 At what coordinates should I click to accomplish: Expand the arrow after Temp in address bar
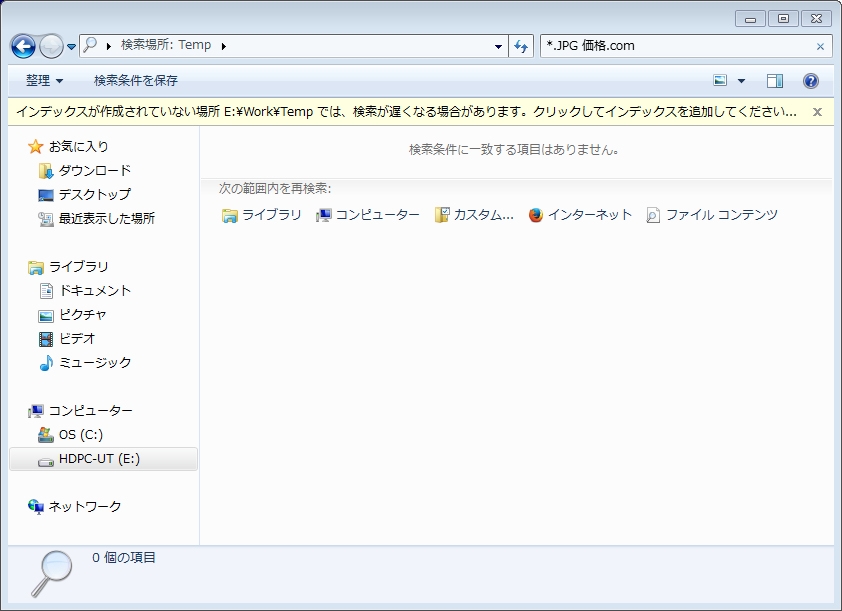223,46
